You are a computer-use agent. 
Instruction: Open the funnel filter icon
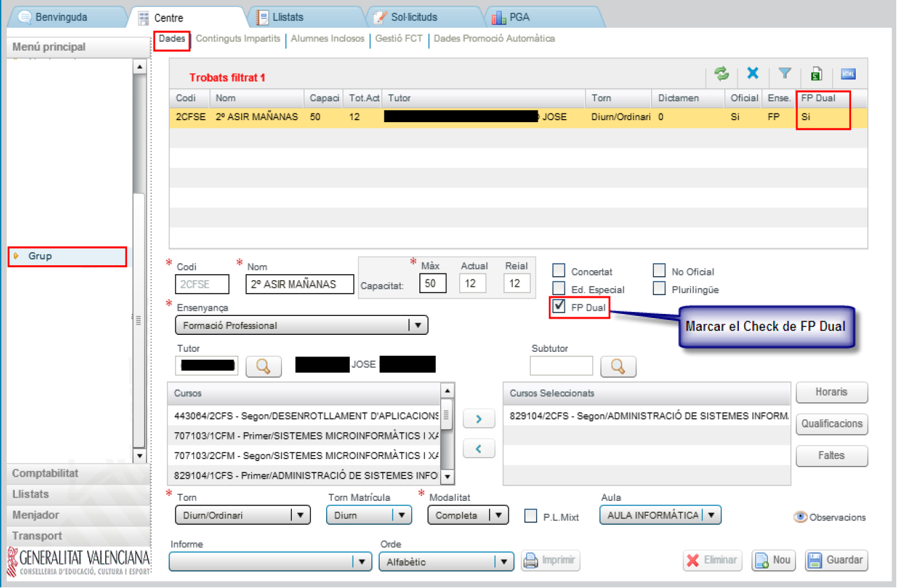(784, 74)
